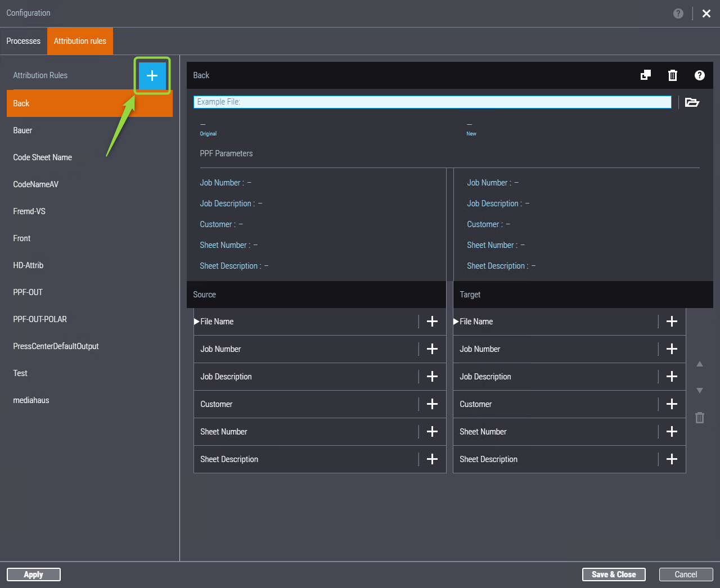Switch to the Processes tab
The height and width of the screenshot is (588, 720).
(24, 41)
